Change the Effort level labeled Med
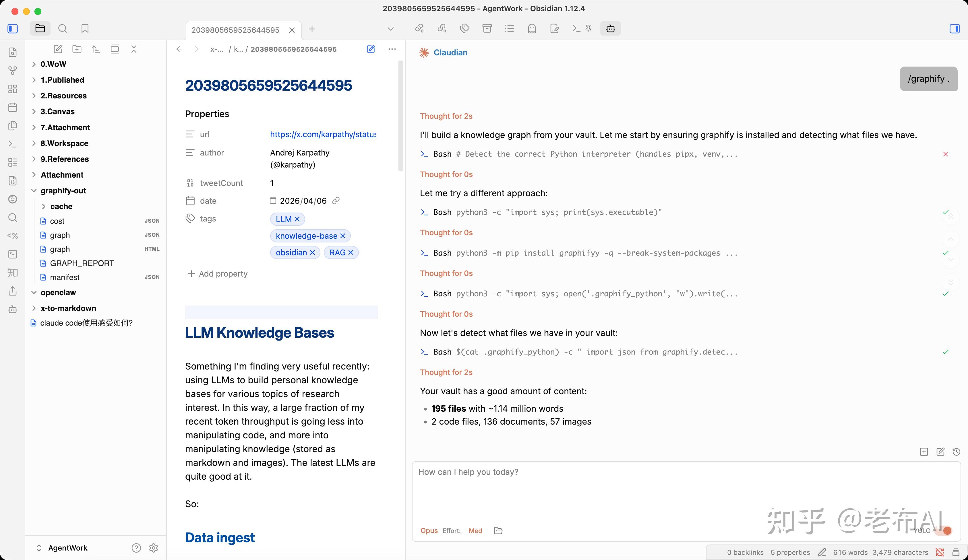968x560 pixels. [475, 530]
